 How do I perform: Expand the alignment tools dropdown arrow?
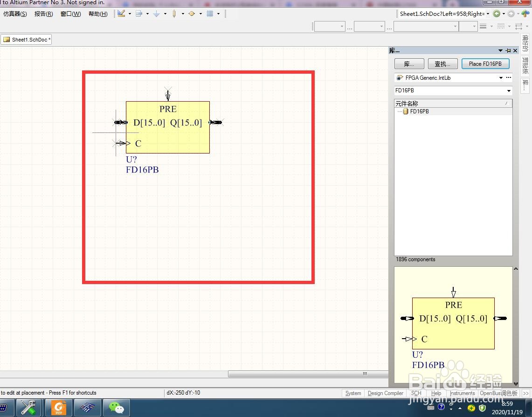[x=147, y=14]
